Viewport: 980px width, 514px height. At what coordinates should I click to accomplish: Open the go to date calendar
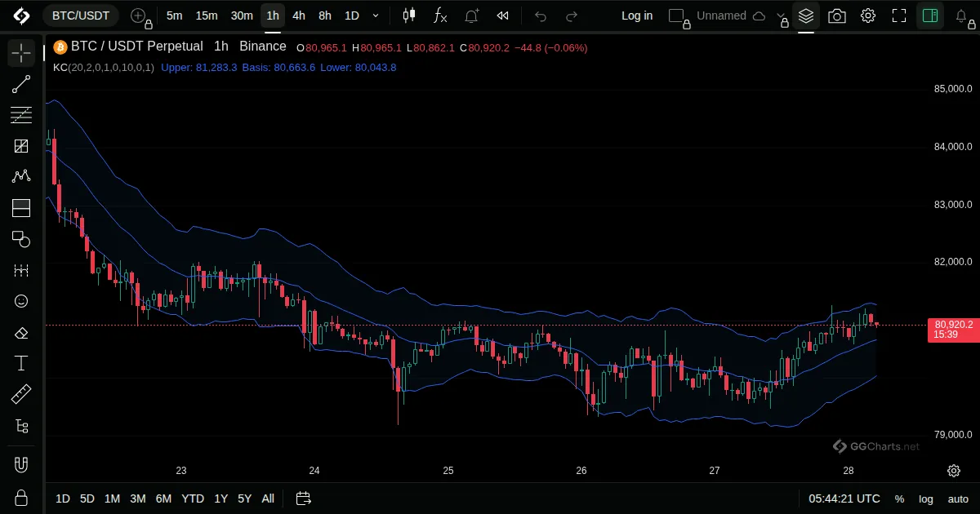pyautogui.click(x=304, y=498)
